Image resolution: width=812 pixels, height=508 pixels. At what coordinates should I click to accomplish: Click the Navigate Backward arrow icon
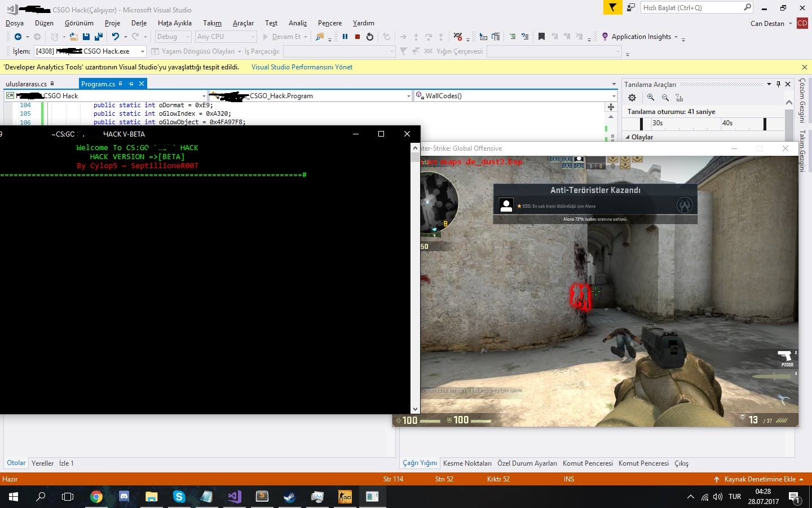click(18, 37)
